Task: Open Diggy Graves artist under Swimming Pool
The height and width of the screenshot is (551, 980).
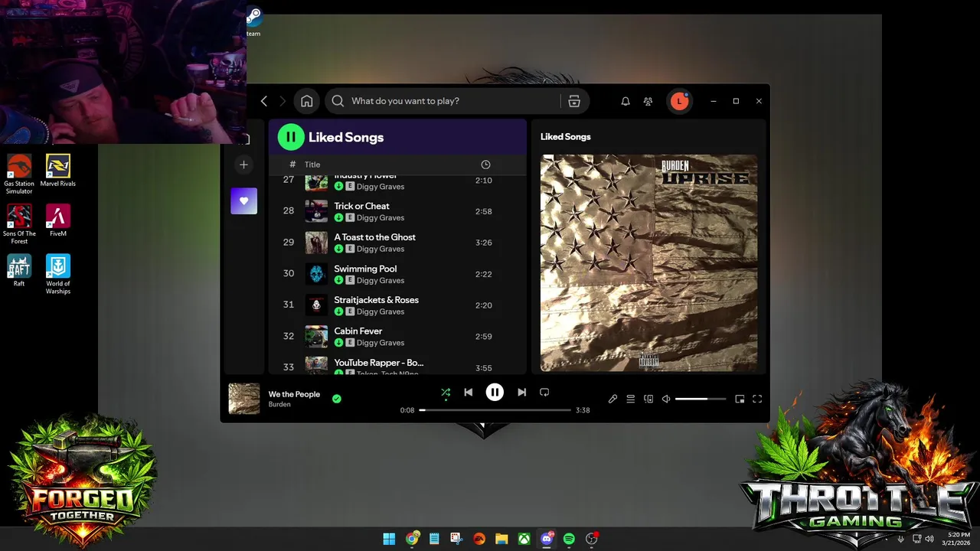Action: pos(381,280)
